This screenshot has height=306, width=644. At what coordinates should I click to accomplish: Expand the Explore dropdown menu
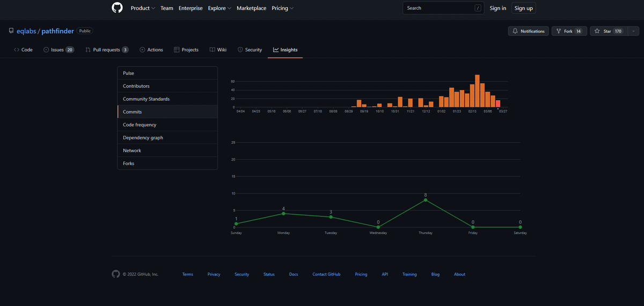pos(219,9)
